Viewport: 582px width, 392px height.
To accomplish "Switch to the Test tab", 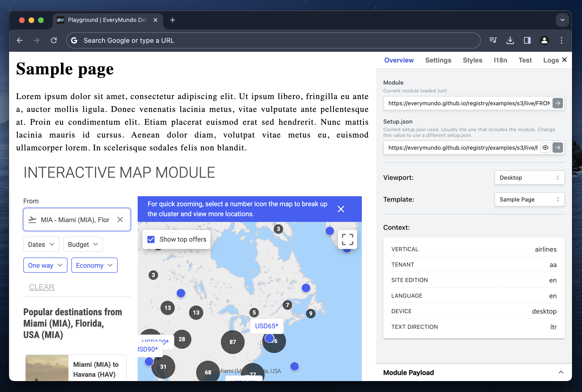I will 525,60.
